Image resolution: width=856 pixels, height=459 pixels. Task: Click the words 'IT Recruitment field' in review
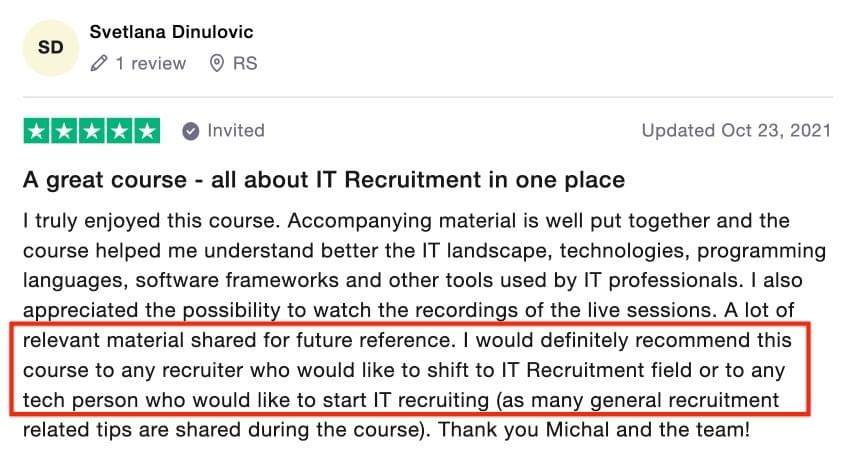coord(597,370)
